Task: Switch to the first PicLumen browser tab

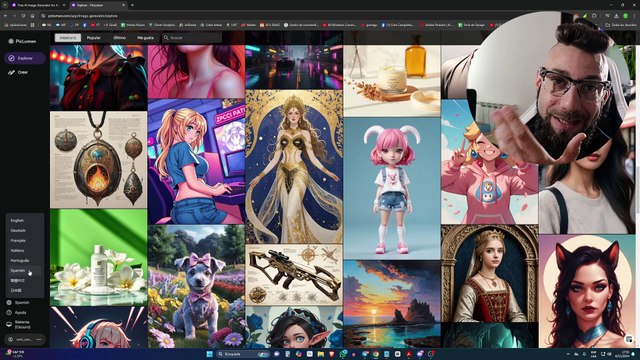Action: (x=37, y=5)
